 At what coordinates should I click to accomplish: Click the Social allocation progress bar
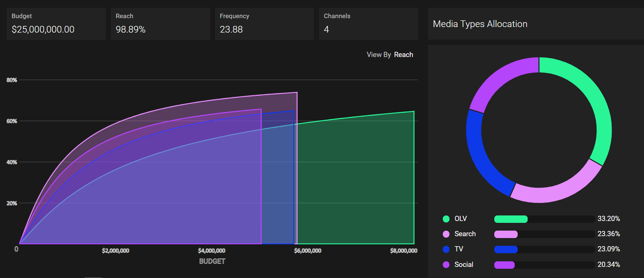point(544,265)
